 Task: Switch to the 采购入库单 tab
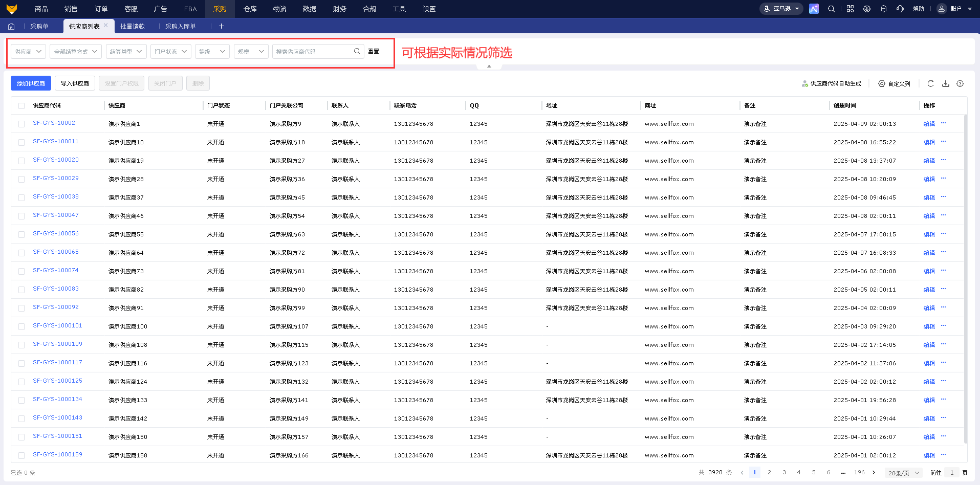pos(181,26)
